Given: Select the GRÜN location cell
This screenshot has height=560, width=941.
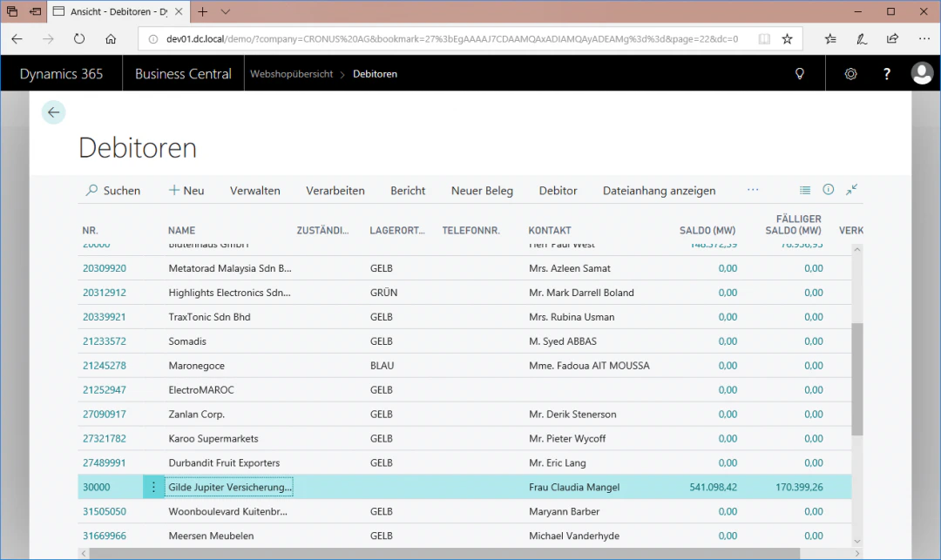Looking at the screenshot, I should pos(383,293).
